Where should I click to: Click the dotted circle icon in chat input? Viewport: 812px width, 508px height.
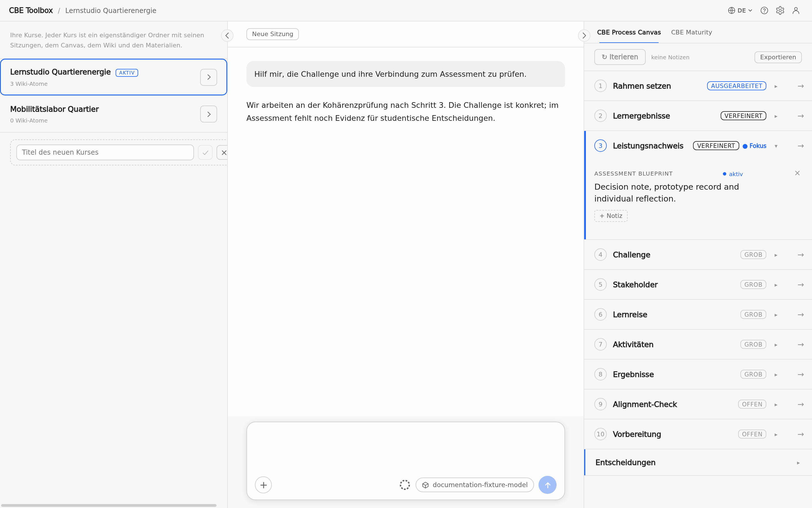tap(405, 485)
